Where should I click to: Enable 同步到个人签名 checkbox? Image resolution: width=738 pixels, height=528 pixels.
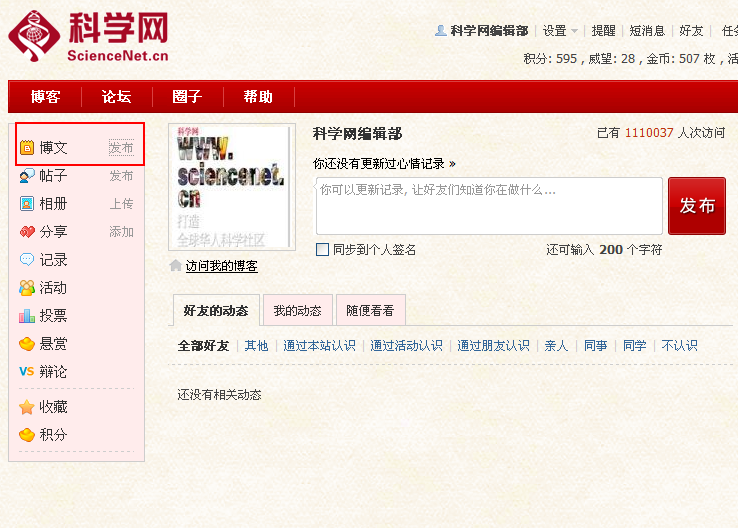click(322, 250)
